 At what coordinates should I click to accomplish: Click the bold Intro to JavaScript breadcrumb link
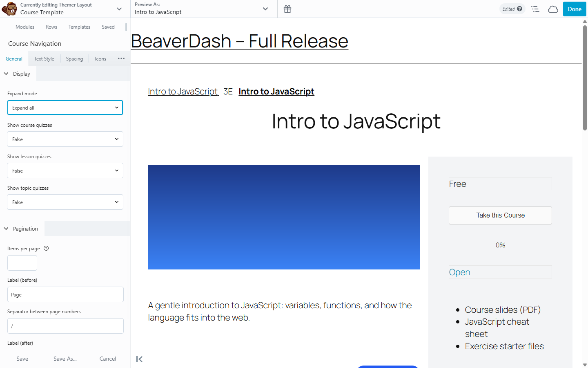click(x=276, y=92)
